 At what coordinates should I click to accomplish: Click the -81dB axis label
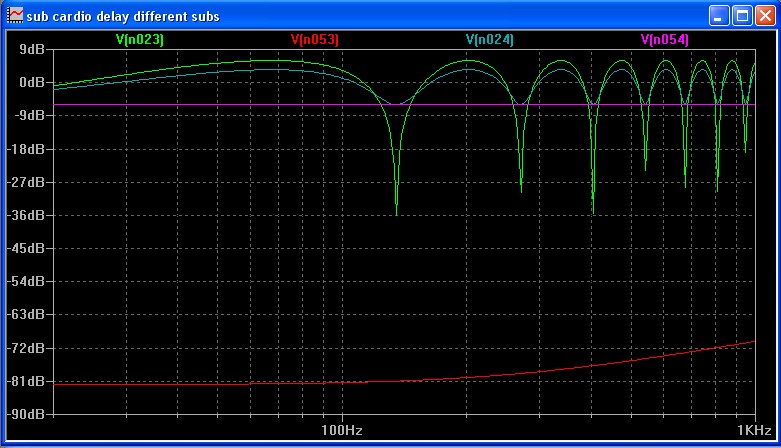[x=26, y=381]
